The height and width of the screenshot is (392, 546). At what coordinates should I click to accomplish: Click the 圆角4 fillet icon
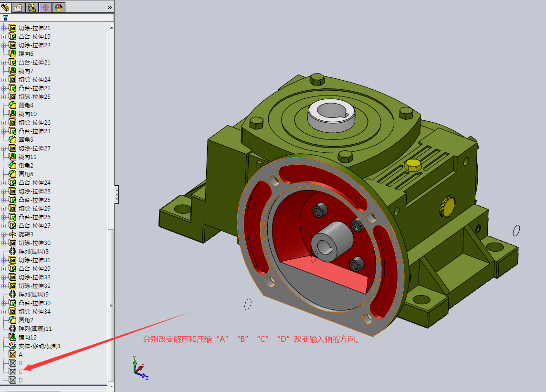tap(12, 105)
